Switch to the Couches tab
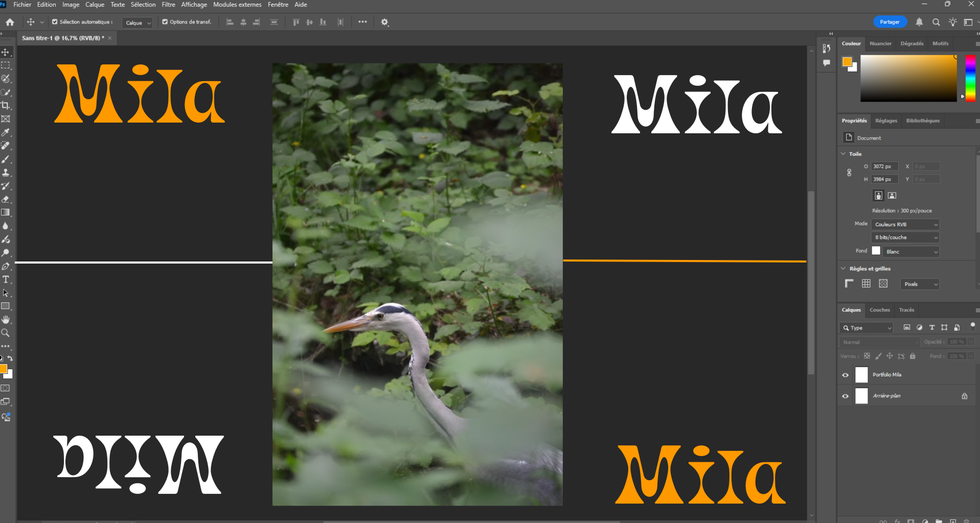The height and width of the screenshot is (523, 980). tap(879, 310)
